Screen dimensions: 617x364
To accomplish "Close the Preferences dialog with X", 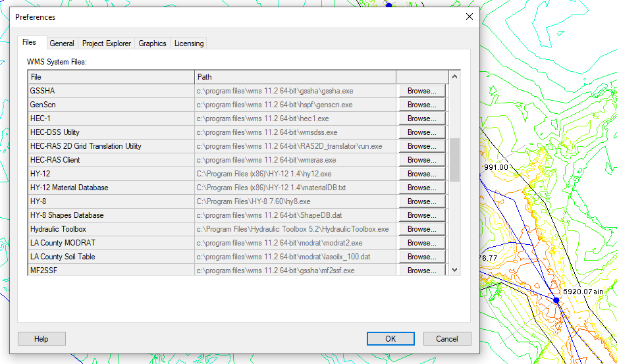I will [469, 16].
